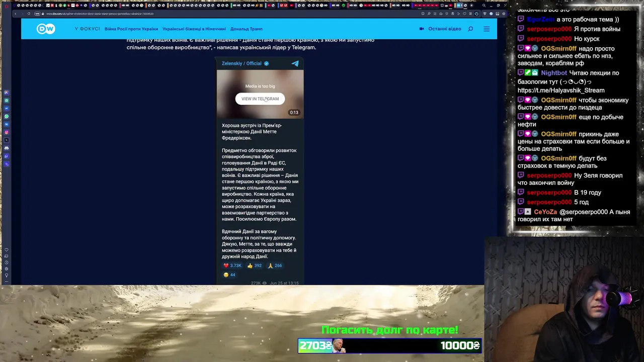
Task: Open the DW site search magnifier
Action: (470, 29)
